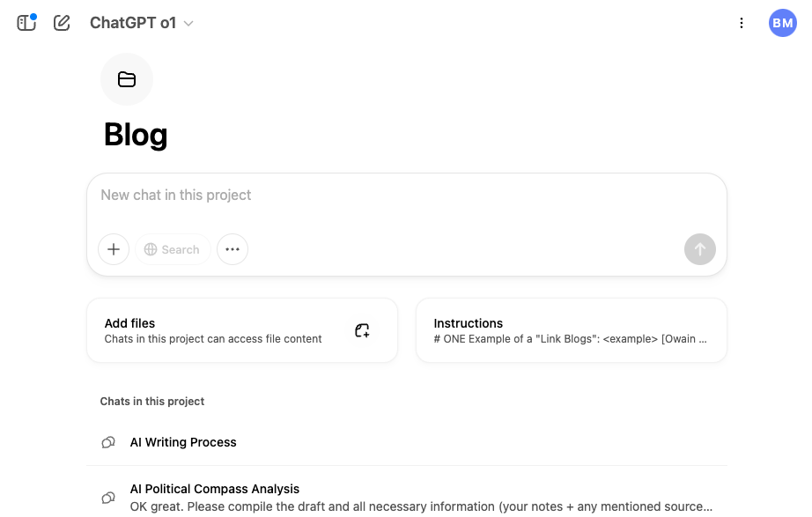This screenshot has width=812, height=517.
Task: Toggle the sidebar panel icon
Action: coord(26,23)
